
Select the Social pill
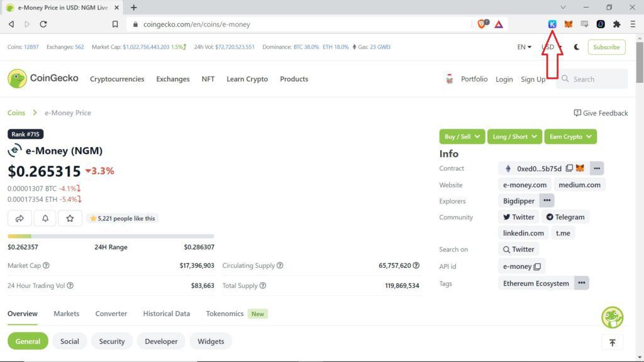(x=69, y=341)
